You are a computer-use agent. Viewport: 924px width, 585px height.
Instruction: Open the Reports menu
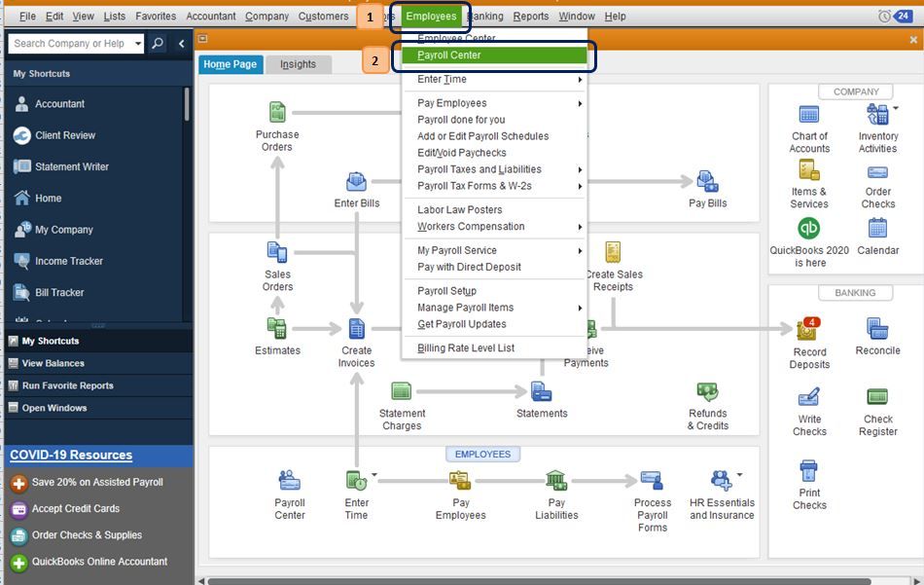(530, 17)
